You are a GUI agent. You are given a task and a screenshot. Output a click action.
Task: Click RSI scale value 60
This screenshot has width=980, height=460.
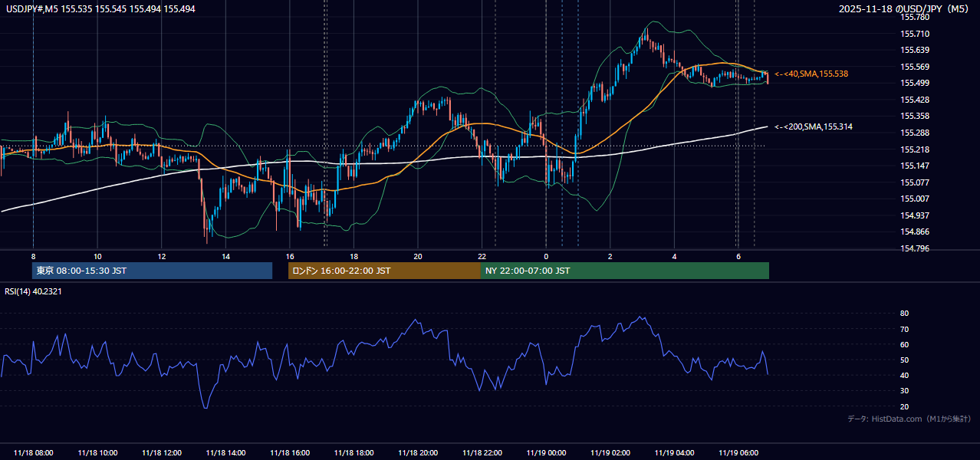click(x=905, y=344)
